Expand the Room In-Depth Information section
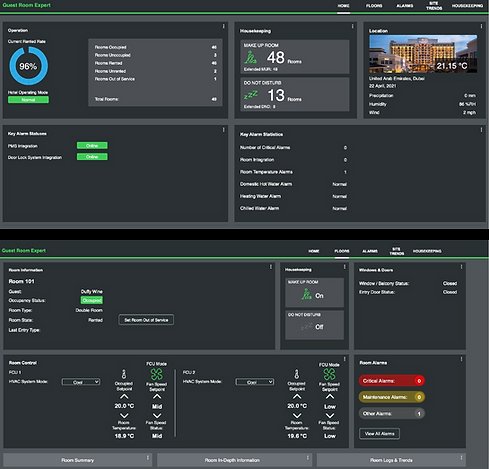 point(234,460)
